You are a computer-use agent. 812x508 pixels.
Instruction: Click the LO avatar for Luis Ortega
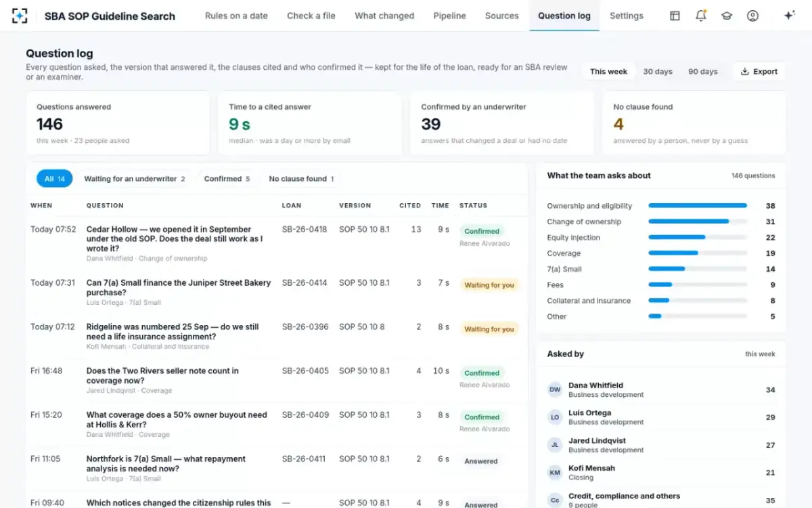coord(555,417)
